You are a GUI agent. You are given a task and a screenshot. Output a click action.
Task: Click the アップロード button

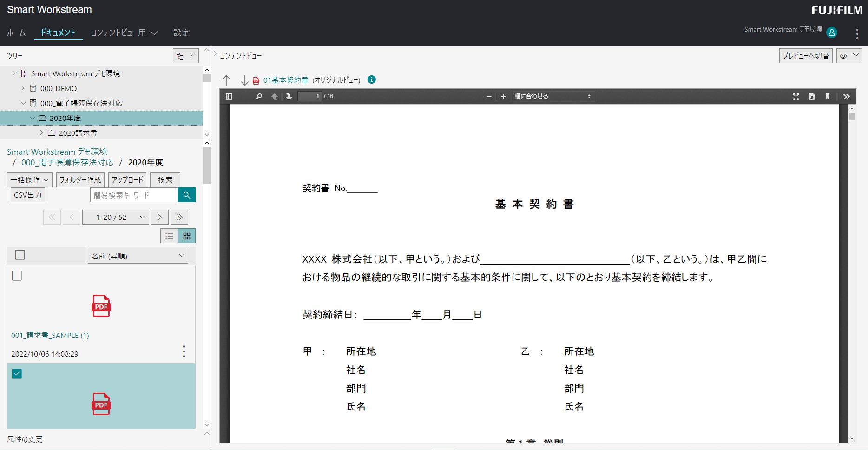click(127, 179)
